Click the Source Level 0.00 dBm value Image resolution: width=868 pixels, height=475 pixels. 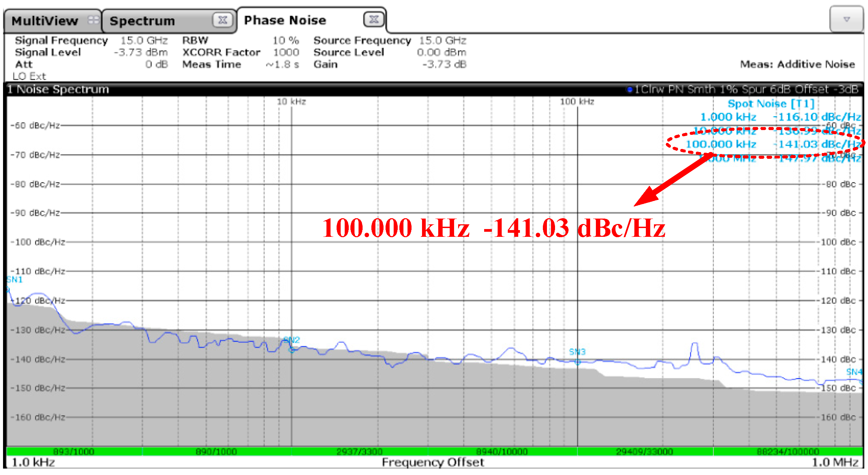point(442,52)
